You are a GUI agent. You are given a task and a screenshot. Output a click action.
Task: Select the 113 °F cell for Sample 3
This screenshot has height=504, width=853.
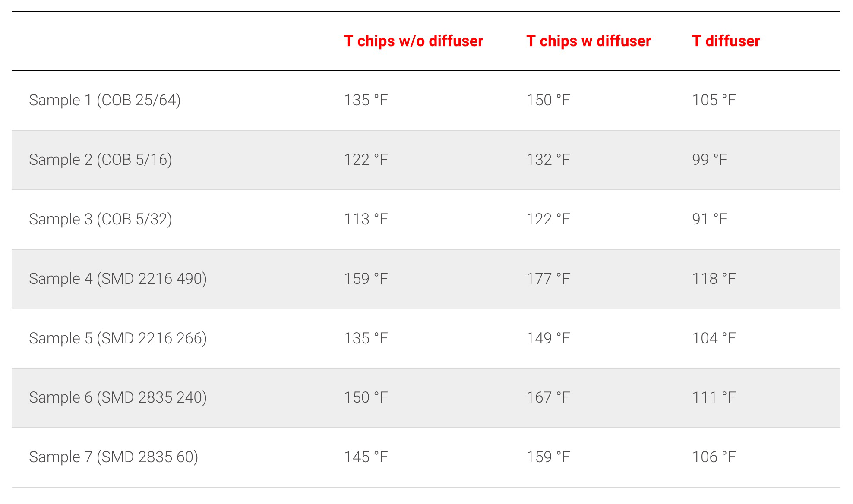pyautogui.click(x=366, y=219)
